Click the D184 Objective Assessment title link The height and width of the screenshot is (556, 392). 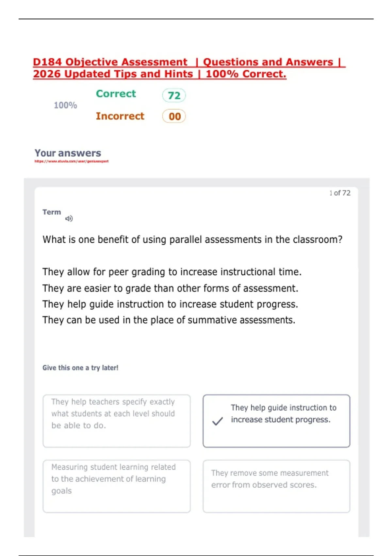(x=189, y=68)
